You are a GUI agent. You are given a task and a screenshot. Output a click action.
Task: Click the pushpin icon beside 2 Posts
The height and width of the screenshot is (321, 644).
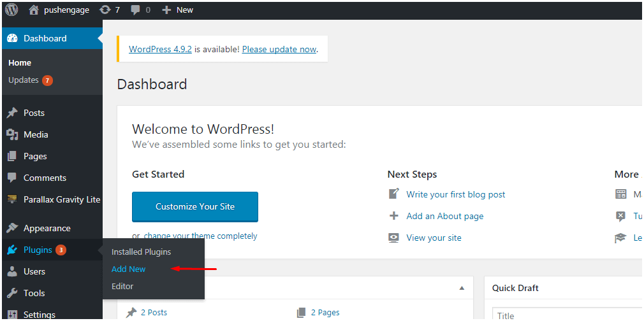pyautogui.click(x=131, y=313)
